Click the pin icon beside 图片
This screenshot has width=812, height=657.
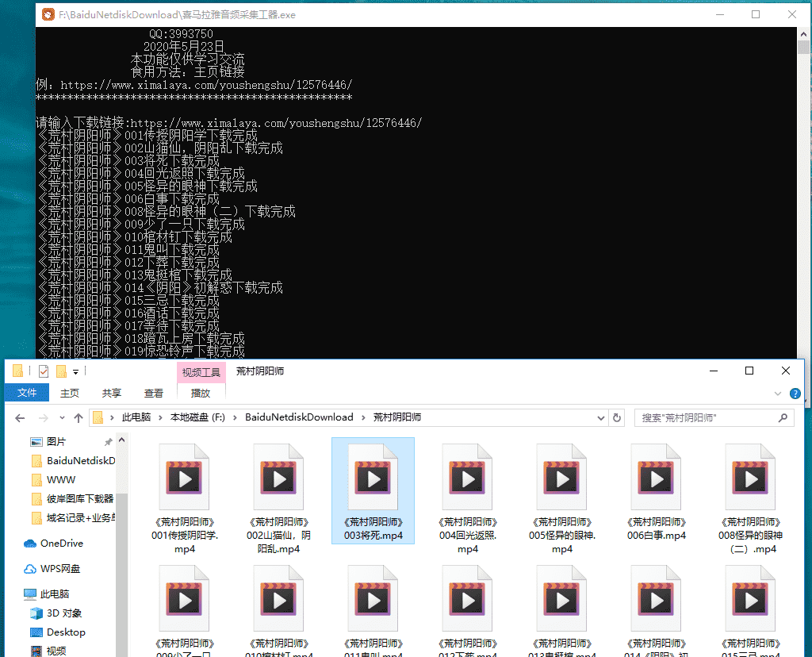pos(108,442)
